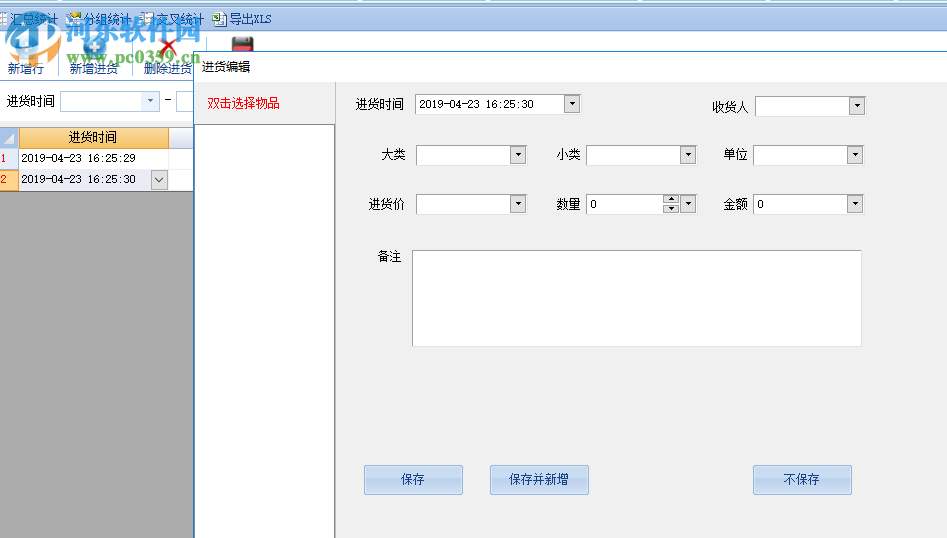Click the 进货时间 column header in grid
This screenshot has height=538, width=947.
pos(94,138)
